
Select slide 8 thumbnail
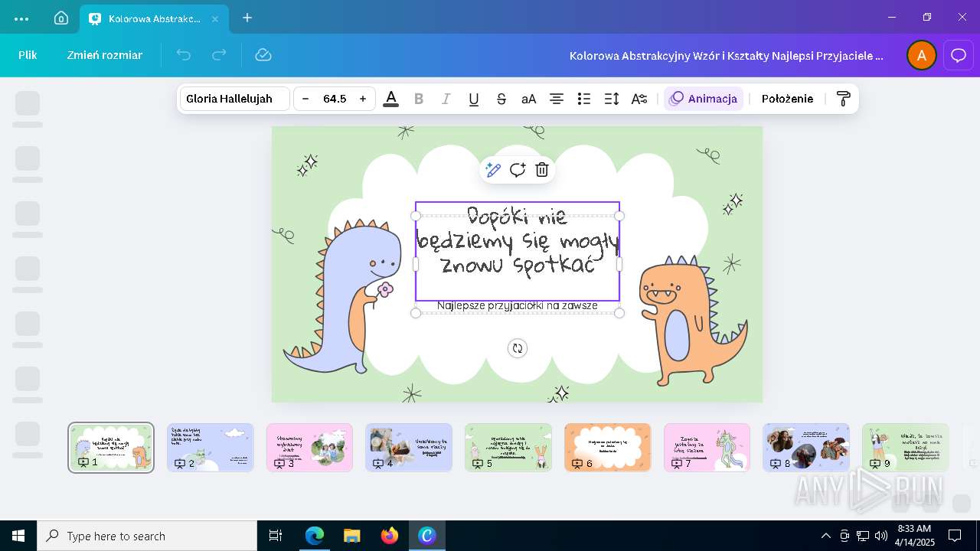tap(806, 448)
